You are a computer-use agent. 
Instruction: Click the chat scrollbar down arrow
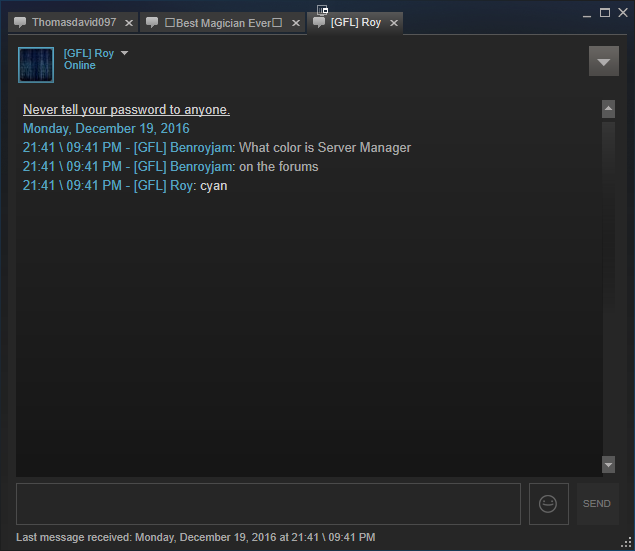click(608, 464)
